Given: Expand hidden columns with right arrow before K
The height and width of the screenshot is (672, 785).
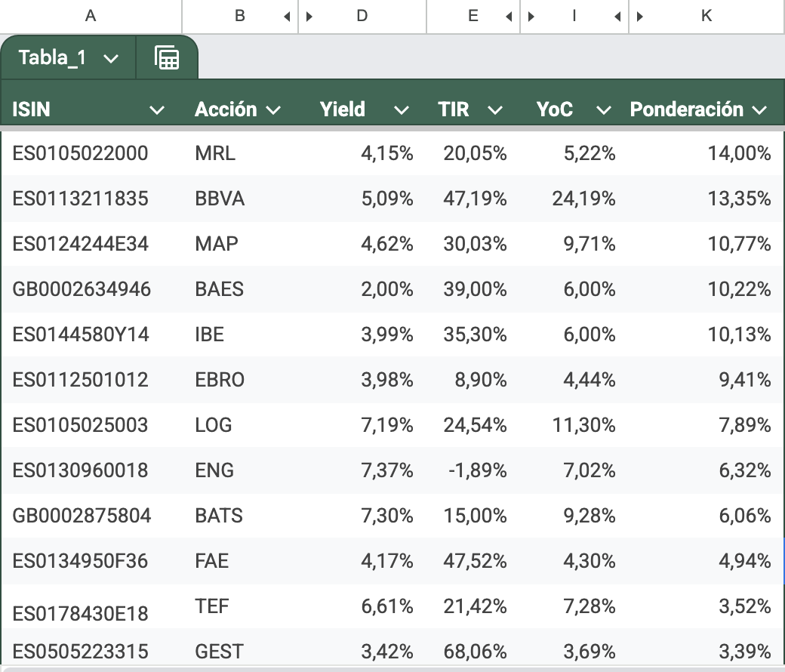Looking at the screenshot, I should click(640, 17).
